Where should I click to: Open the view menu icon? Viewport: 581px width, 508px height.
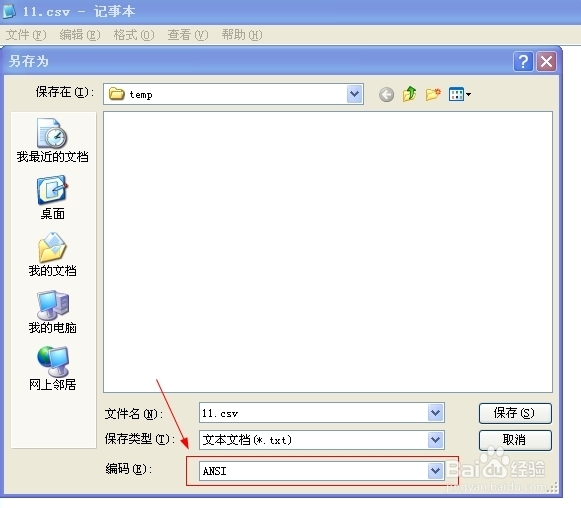point(459,94)
